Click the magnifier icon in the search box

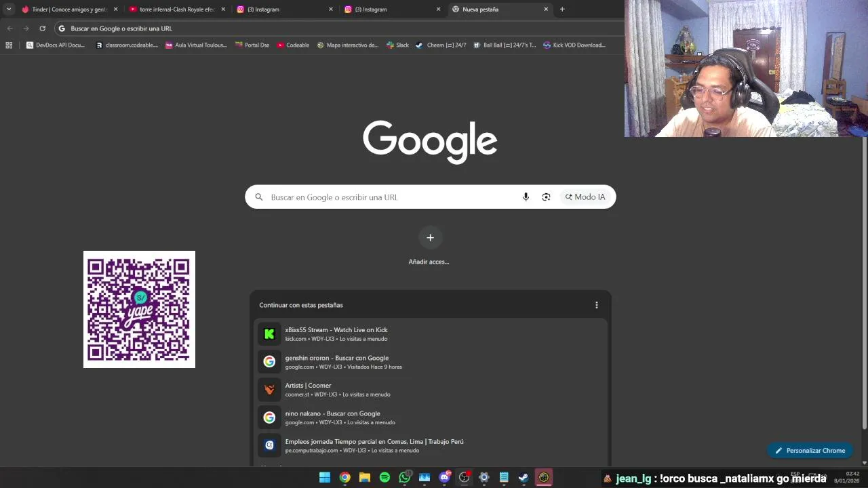[x=258, y=197]
